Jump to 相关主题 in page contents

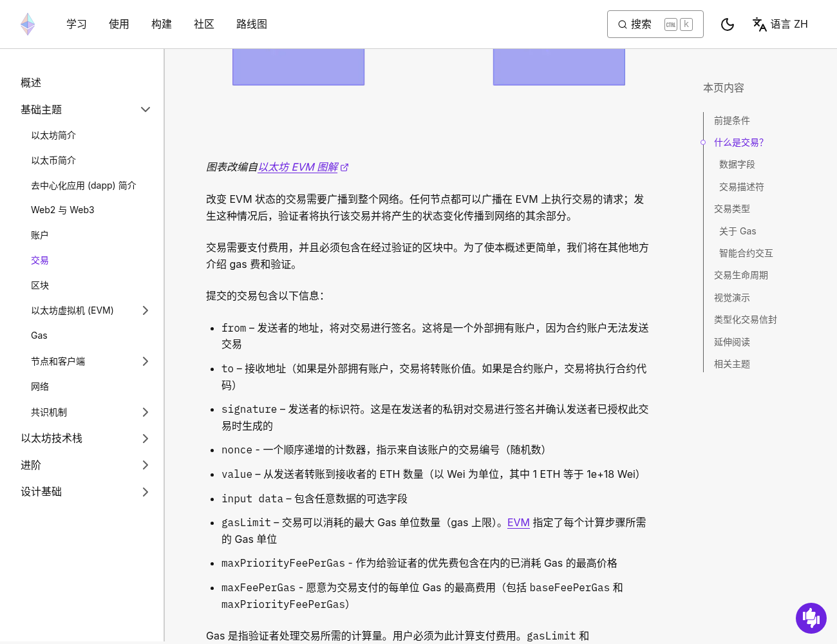pyautogui.click(x=732, y=364)
